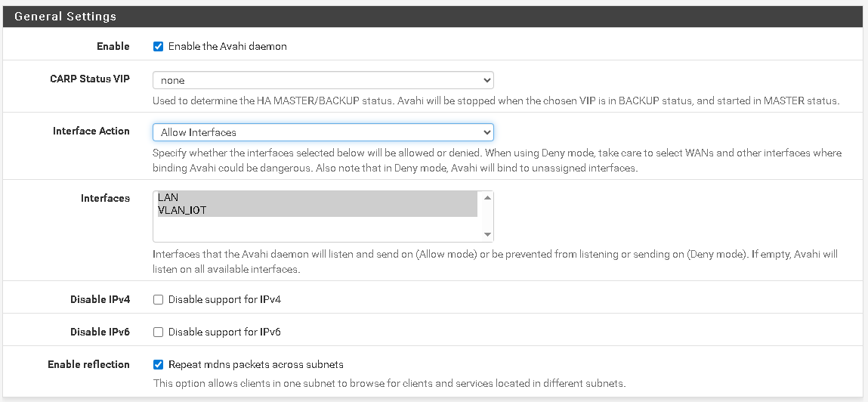The width and height of the screenshot is (868, 402).
Task: Toggle the Enable the Avahi daemon checkbox
Action: 158,47
